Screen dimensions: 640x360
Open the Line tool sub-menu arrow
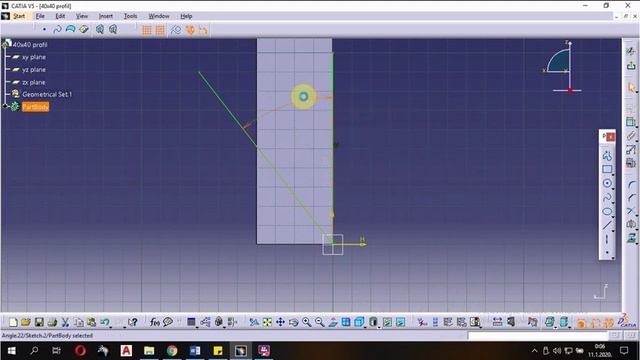tap(613, 231)
